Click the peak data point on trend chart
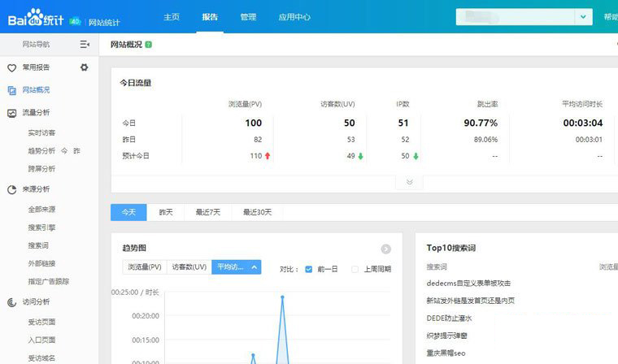 (283, 297)
